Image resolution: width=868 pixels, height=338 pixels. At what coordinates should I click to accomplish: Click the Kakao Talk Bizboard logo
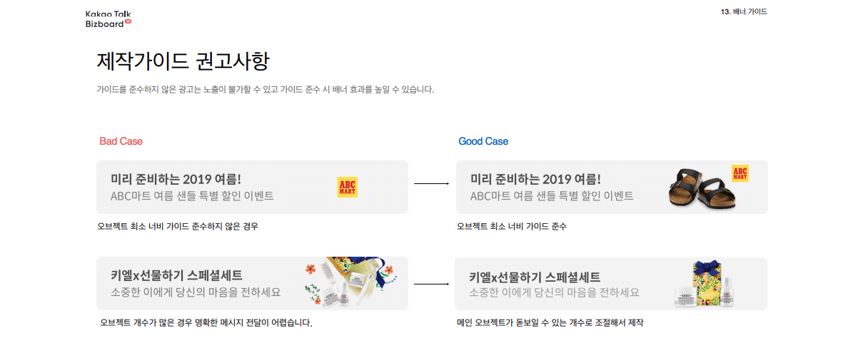click(108, 19)
